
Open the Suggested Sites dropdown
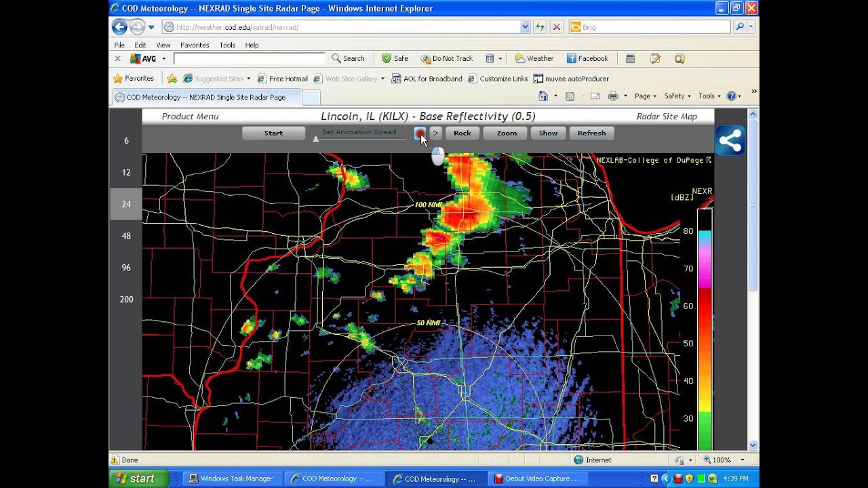[x=248, y=79]
